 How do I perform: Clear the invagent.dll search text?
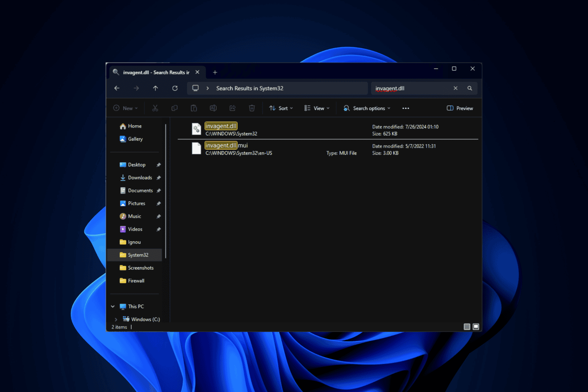coord(456,88)
